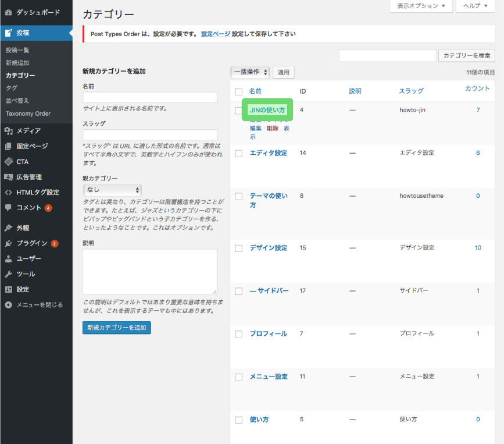Sort by 名前 column header

[255, 91]
